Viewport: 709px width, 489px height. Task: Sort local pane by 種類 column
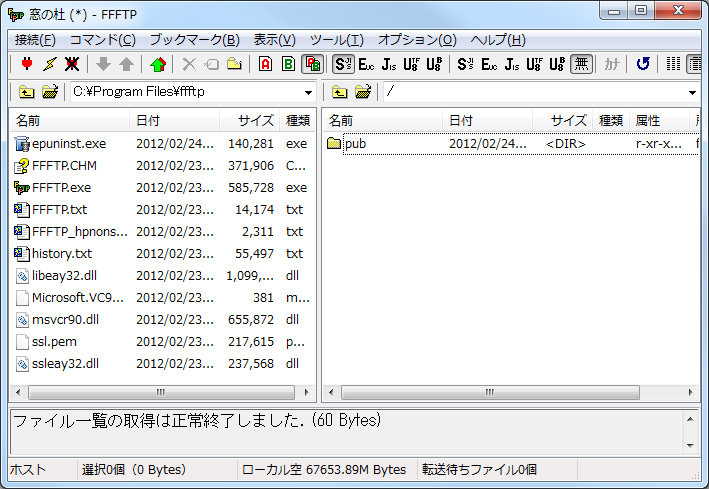(x=298, y=121)
